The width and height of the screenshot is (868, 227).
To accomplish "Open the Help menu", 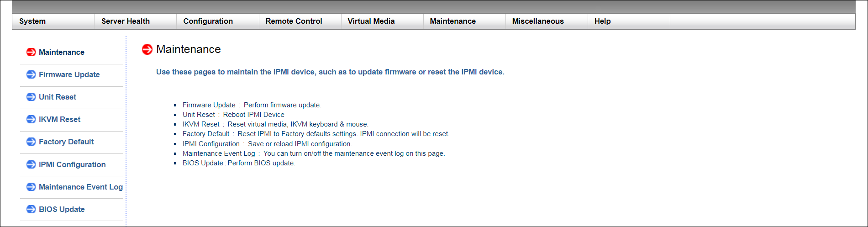I will click(x=603, y=21).
